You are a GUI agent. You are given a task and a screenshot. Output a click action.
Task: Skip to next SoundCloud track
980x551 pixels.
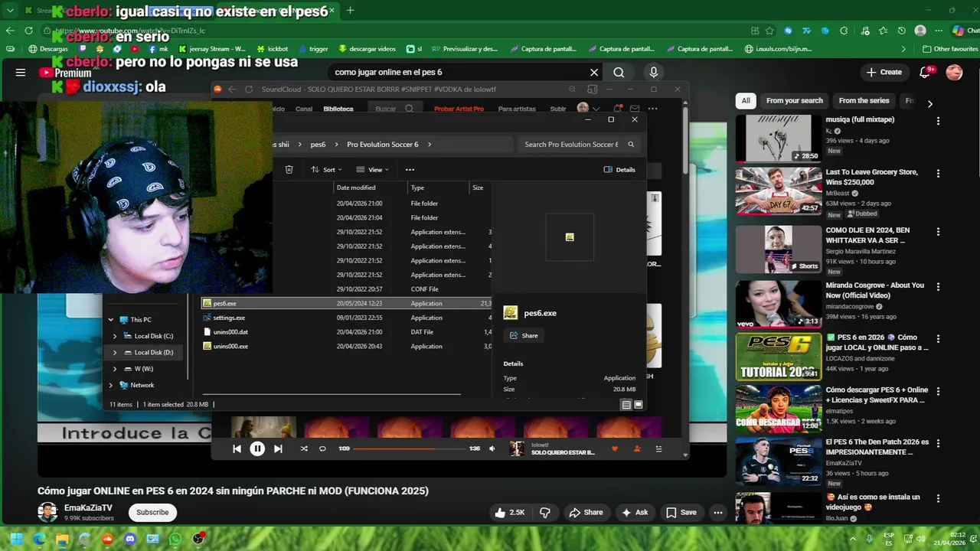[x=278, y=449]
